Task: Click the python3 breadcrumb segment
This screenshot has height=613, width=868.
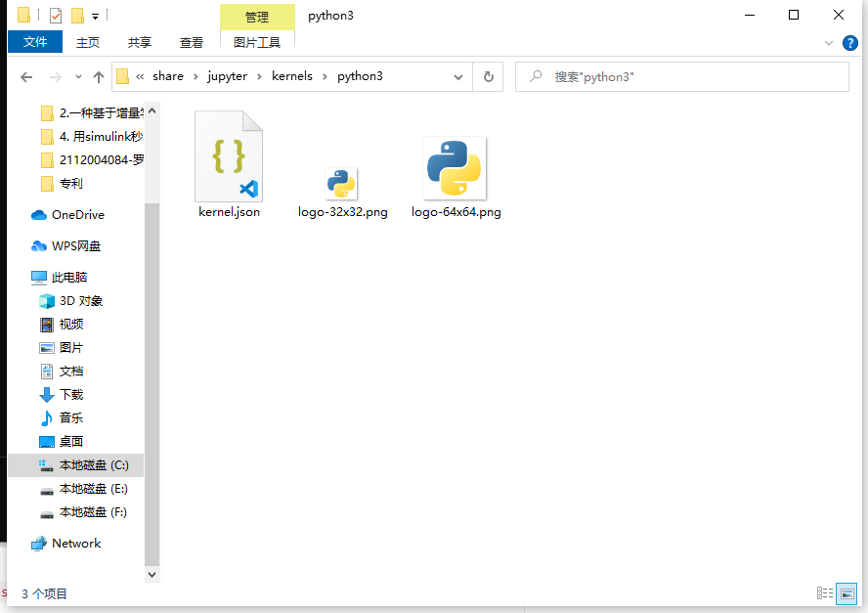Action: click(x=360, y=76)
